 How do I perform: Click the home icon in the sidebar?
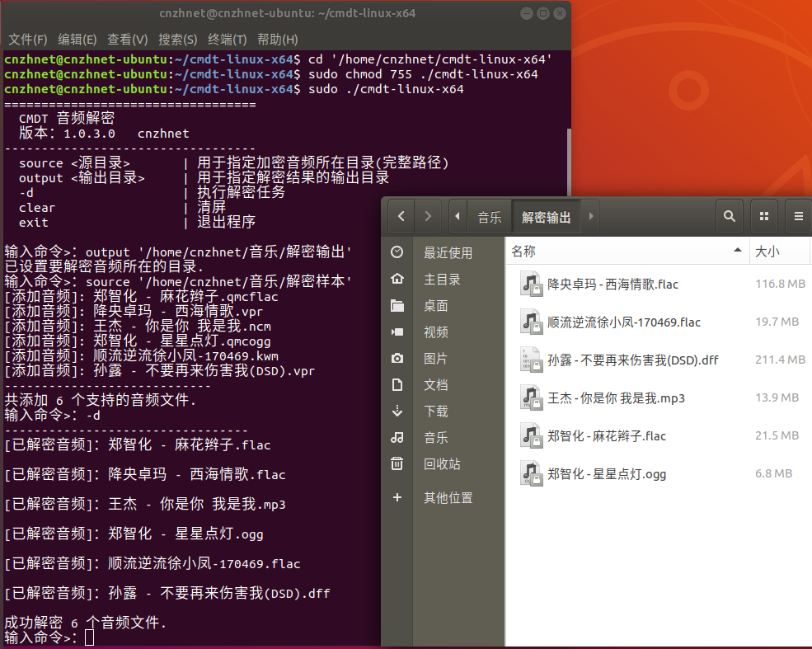pyautogui.click(x=397, y=279)
